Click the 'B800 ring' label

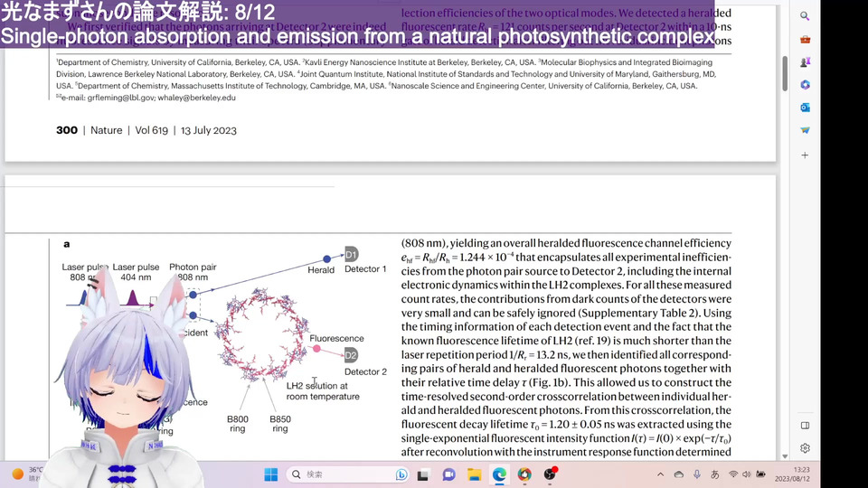click(x=238, y=424)
